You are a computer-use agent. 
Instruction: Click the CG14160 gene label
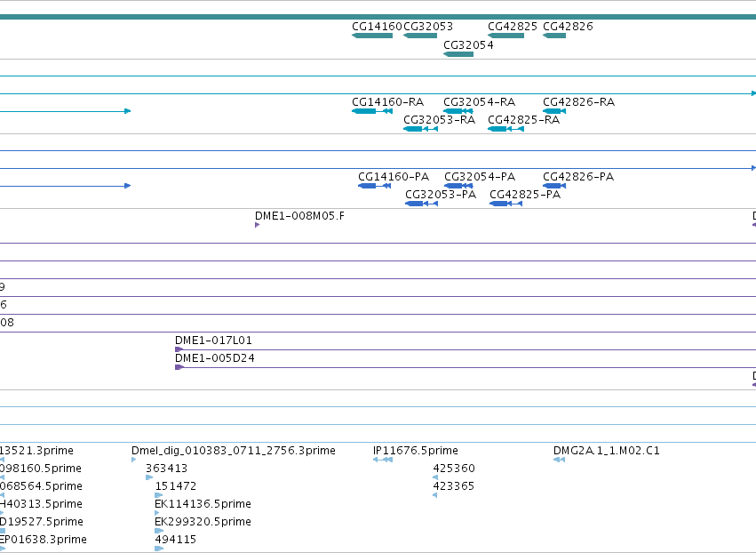(x=377, y=27)
